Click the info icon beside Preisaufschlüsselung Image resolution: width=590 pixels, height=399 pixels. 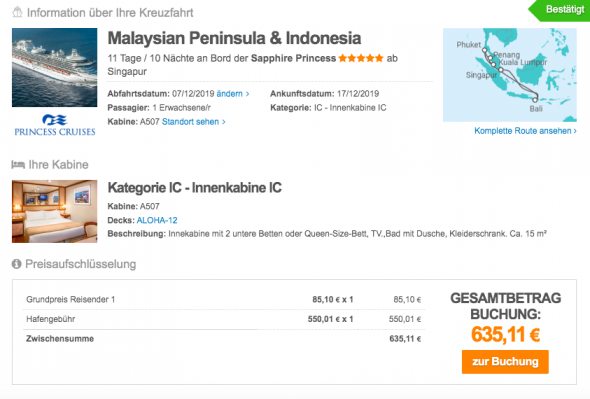click(x=17, y=264)
